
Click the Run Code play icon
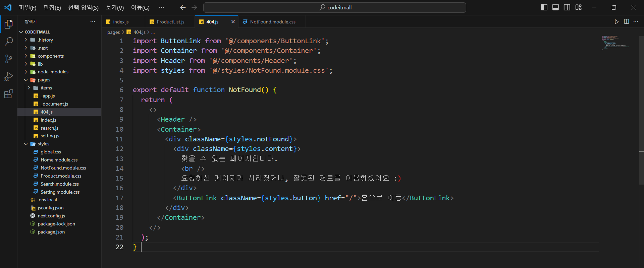[616, 22]
